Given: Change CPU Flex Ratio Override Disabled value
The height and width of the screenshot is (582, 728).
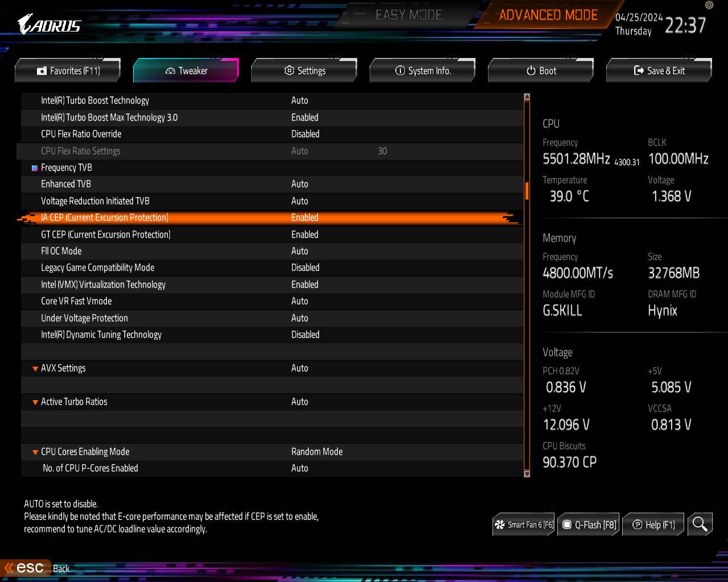Looking at the screenshot, I should click(305, 134).
